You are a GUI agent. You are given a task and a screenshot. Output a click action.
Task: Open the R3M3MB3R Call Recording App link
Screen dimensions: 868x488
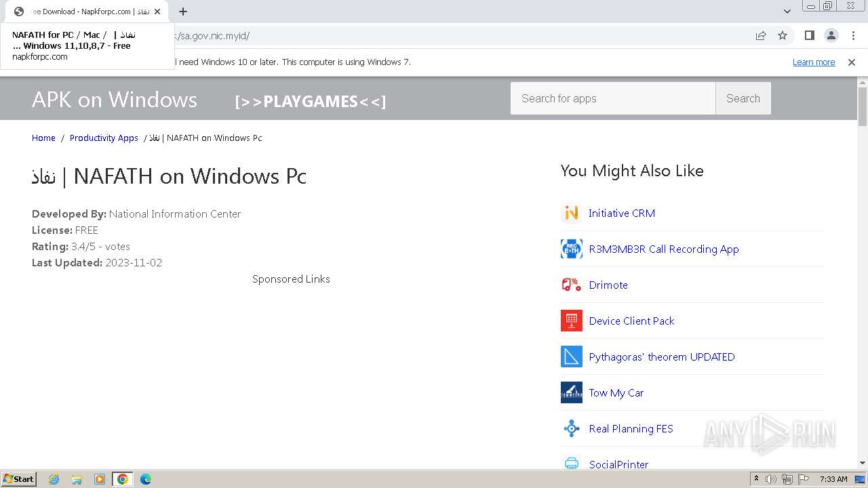pyautogui.click(x=664, y=249)
